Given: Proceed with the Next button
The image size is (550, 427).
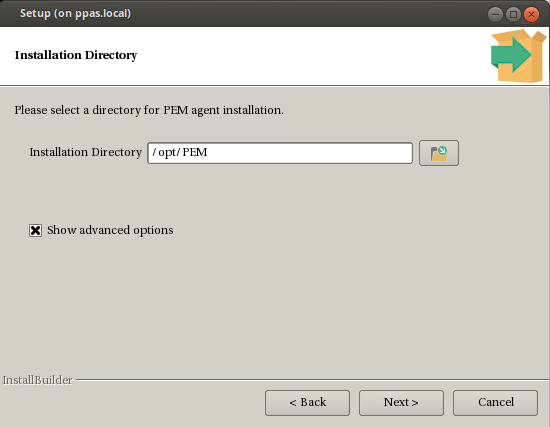Looking at the screenshot, I should [x=401, y=403].
